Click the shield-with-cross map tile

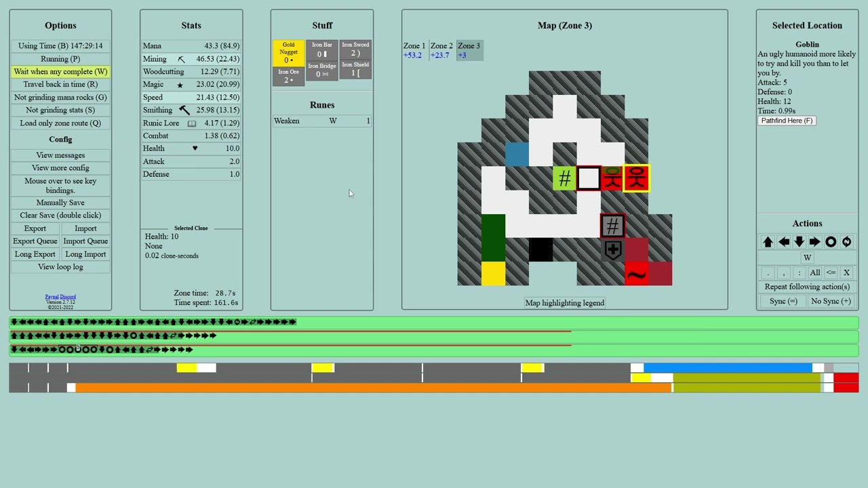pyautogui.click(x=612, y=250)
